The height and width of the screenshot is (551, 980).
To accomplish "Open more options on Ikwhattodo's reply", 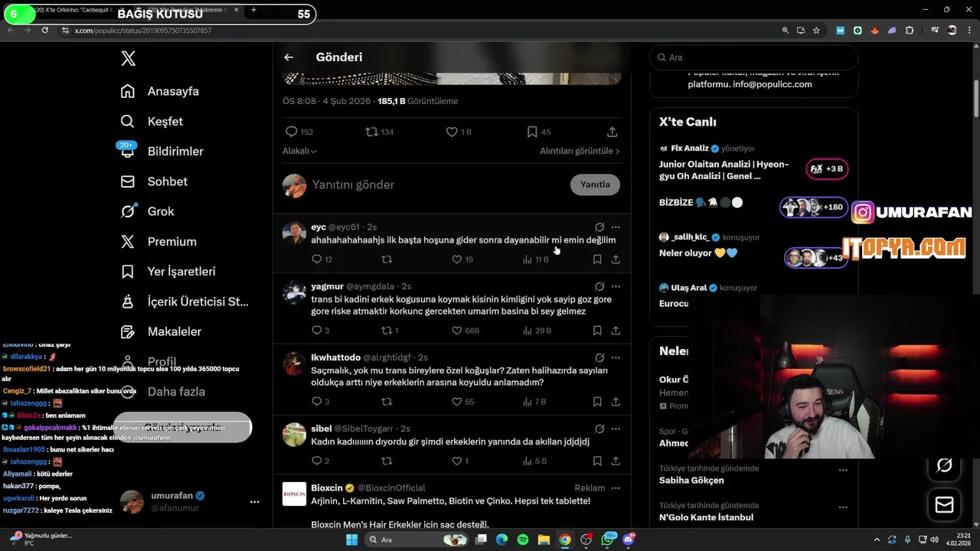I will (x=616, y=357).
